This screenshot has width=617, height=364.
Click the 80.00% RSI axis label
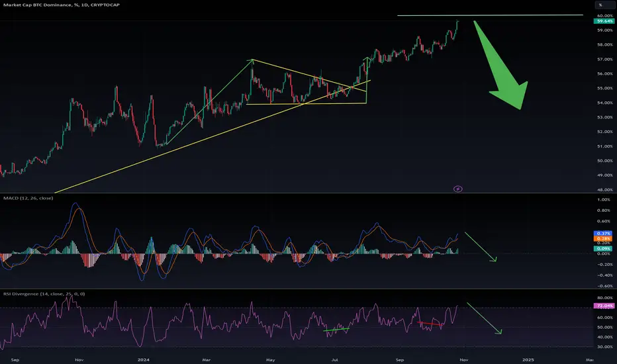click(605, 298)
